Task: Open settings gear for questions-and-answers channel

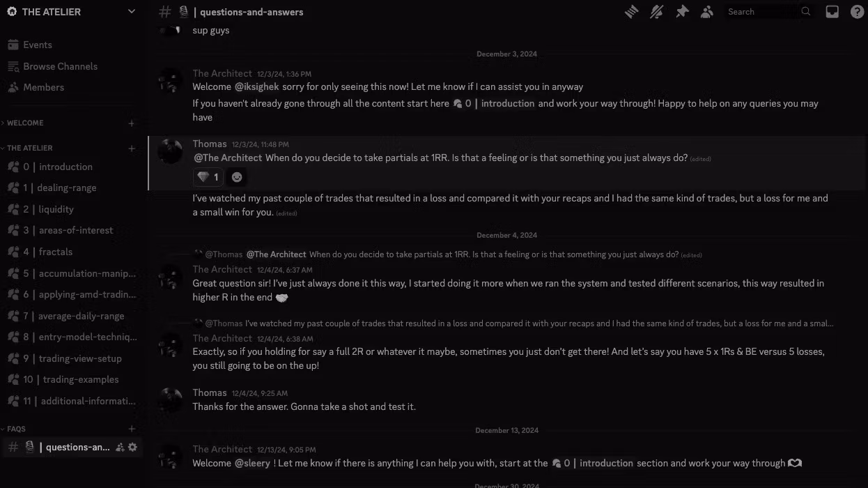Action: pos(133,447)
